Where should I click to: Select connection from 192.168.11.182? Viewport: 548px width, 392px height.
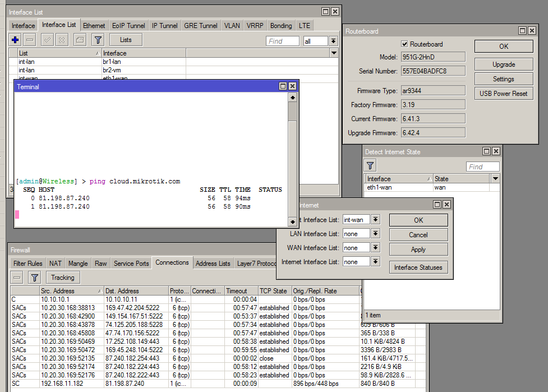click(218, 383)
